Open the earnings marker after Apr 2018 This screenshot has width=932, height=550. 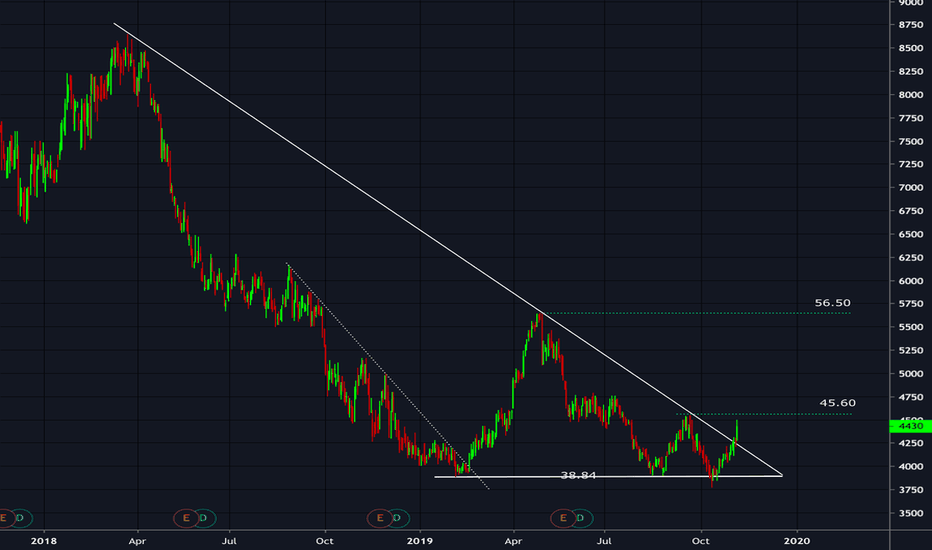(186, 518)
